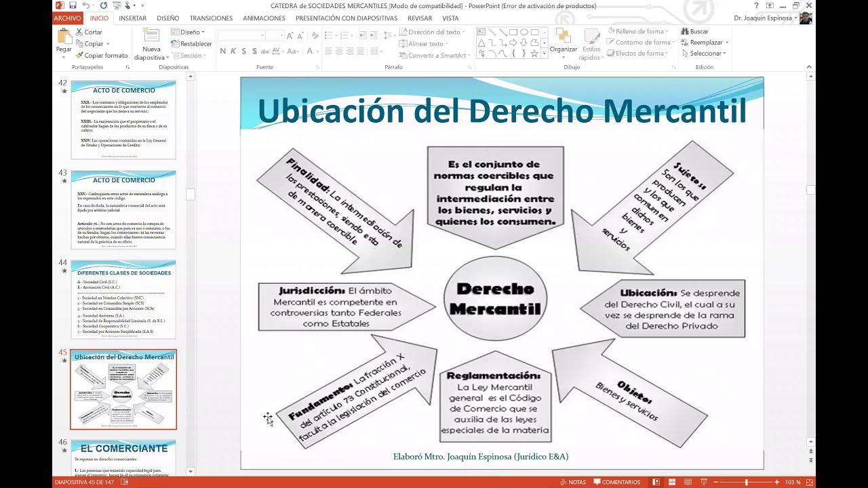
Task: Click Cortar scissors button
Action: (x=89, y=32)
